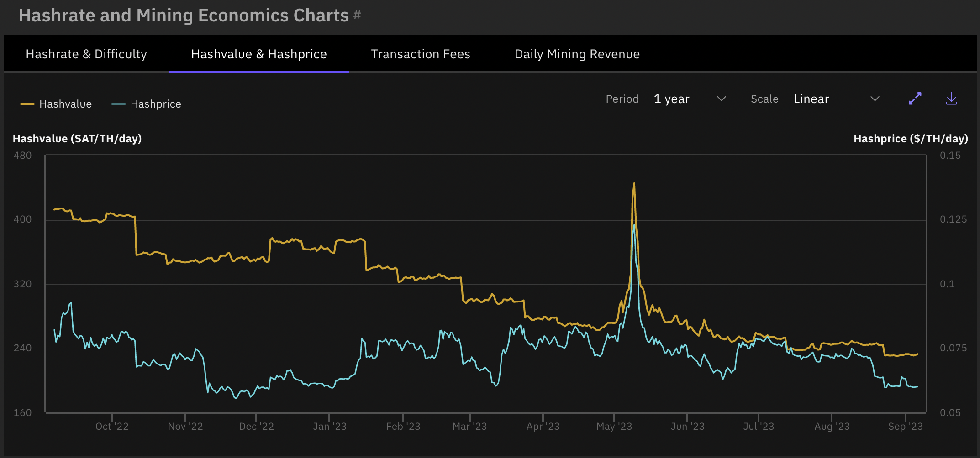This screenshot has height=458, width=980.
Task: Click the 400 left axis value
Action: click(x=23, y=219)
